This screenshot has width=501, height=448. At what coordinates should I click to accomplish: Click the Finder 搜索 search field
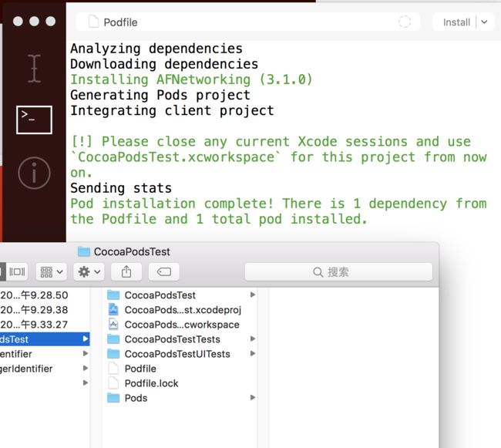338,272
